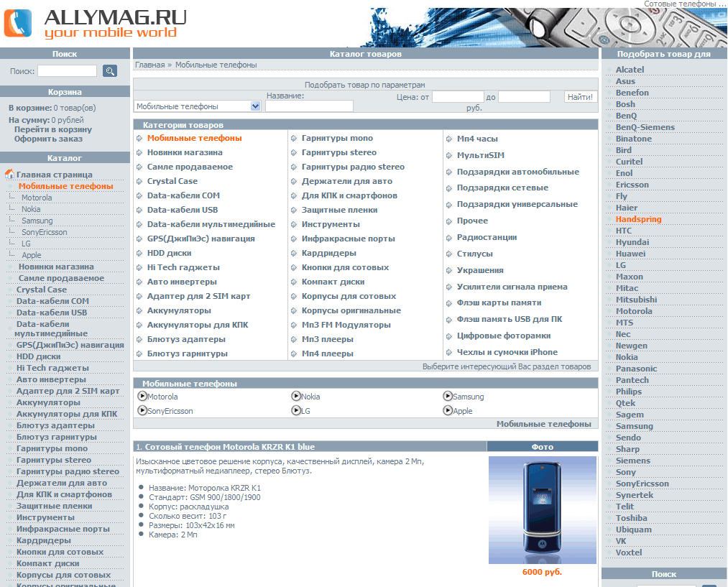
Task: Click the play icon next to Apple
Action: click(448, 410)
